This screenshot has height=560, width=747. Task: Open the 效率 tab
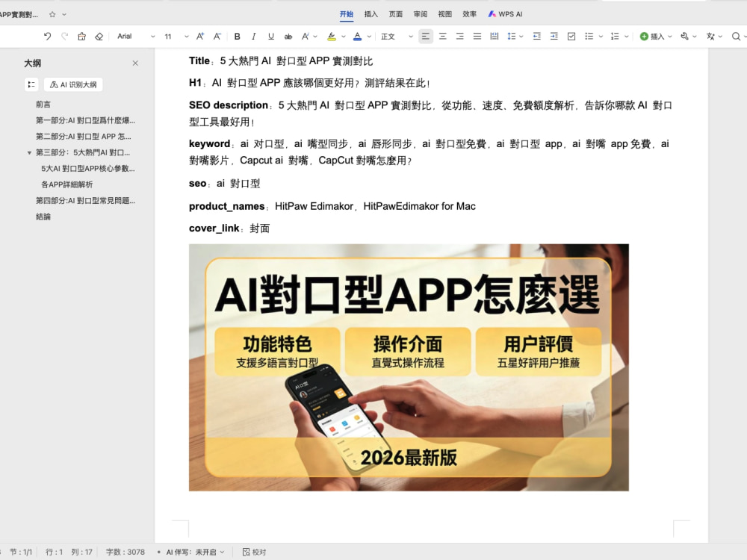click(x=470, y=14)
